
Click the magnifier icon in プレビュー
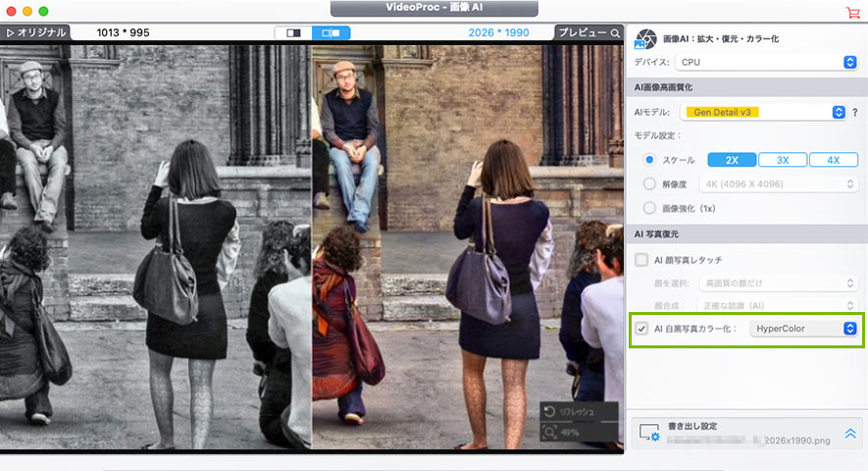click(x=615, y=33)
